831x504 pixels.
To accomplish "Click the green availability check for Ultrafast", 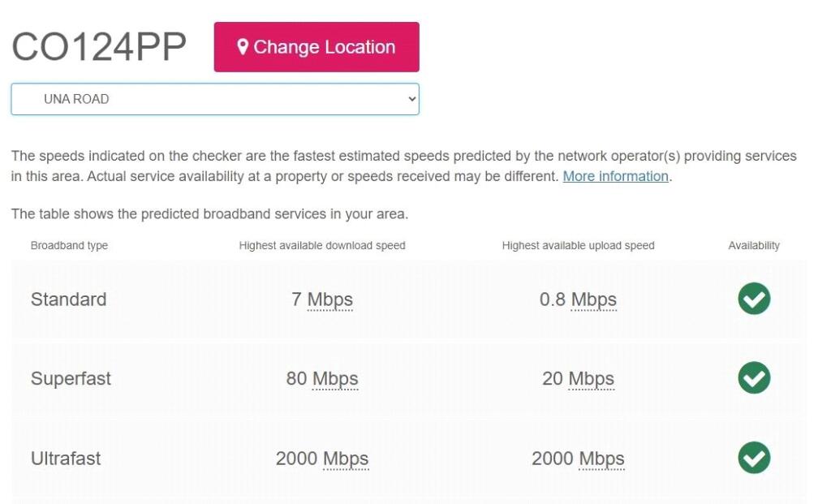I will 753,458.
